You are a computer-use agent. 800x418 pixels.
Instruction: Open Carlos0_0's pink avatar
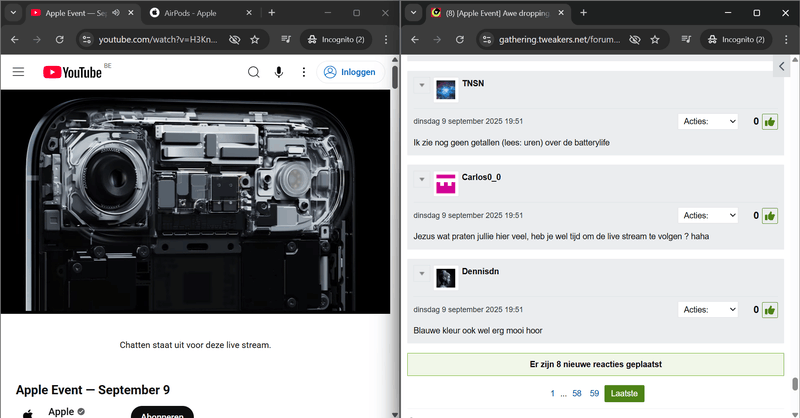click(446, 184)
